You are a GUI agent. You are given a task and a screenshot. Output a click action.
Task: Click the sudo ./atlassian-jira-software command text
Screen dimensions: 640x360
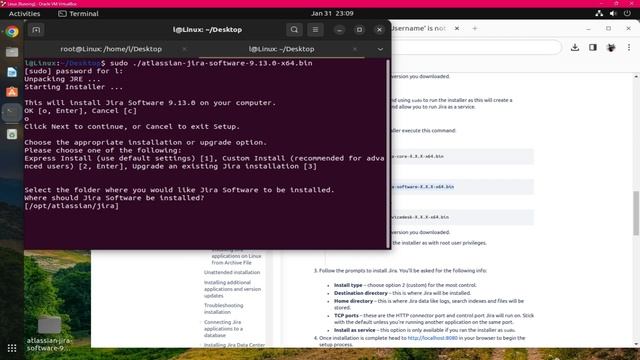[x=211, y=63]
